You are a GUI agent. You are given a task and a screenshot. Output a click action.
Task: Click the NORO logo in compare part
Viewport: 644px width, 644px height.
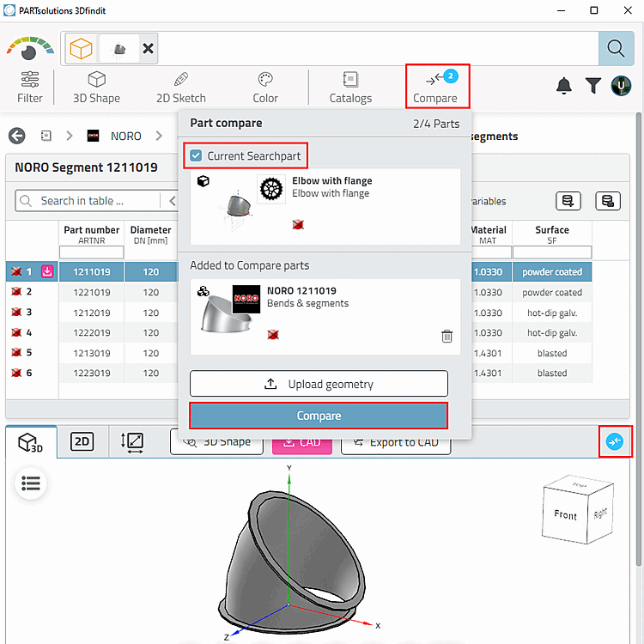pos(246,299)
